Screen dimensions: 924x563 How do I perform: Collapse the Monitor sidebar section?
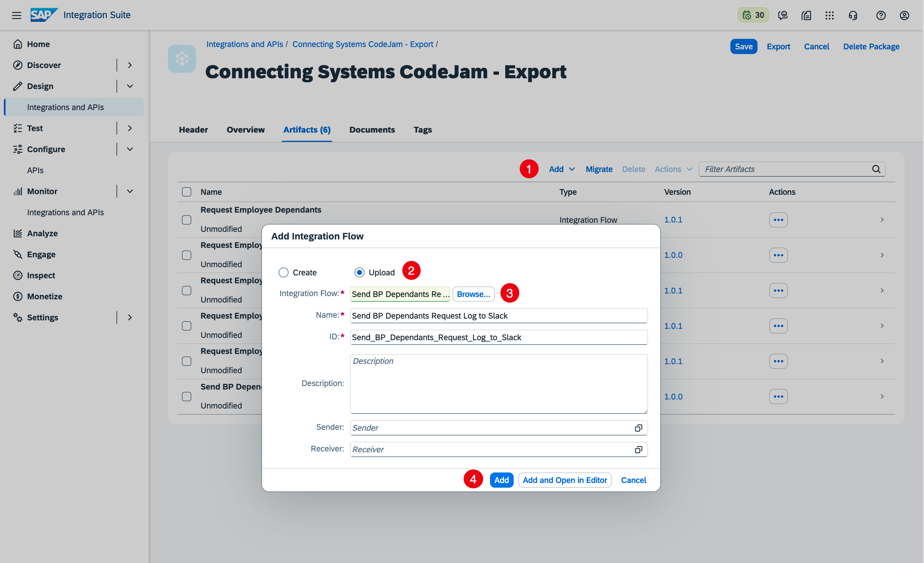pos(130,191)
